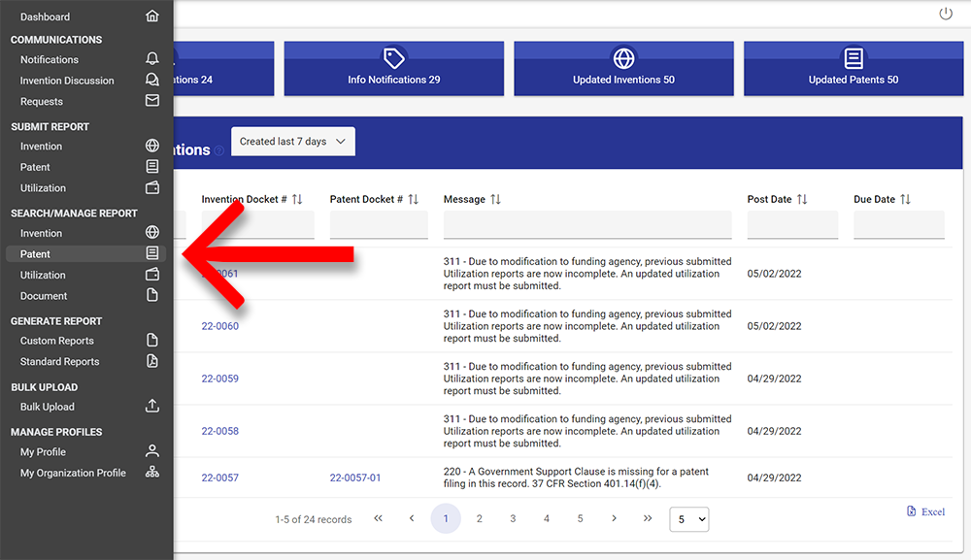Screen dimensions: 971x560
Task: Open the Created last 7 days dropdown
Action: (292, 142)
